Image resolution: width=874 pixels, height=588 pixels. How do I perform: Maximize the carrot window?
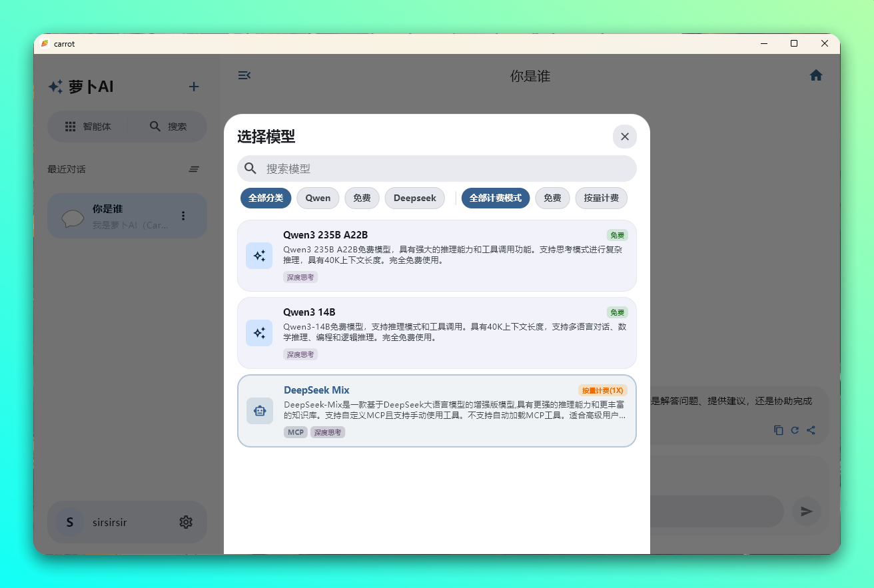pos(794,43)
